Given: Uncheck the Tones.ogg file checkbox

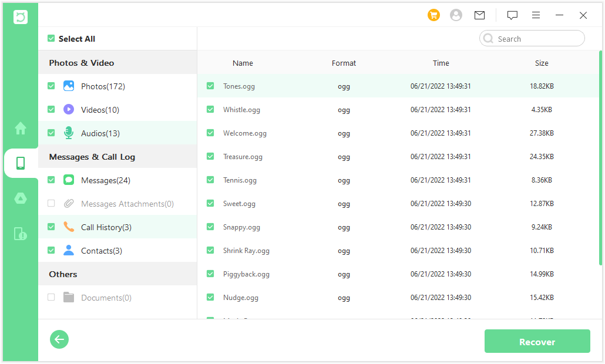Looking at the screenshot, I should [x=210, y=86].
